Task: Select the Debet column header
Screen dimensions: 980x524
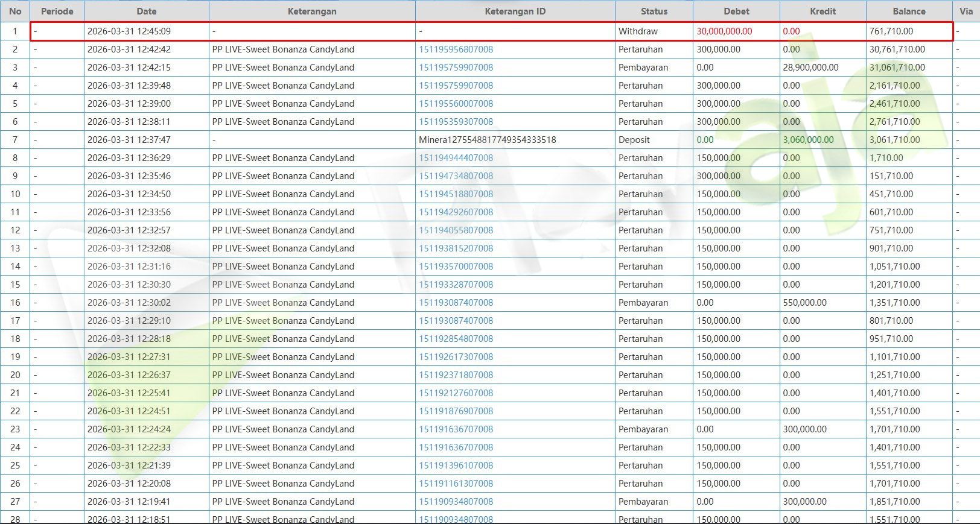Action: 736,11
